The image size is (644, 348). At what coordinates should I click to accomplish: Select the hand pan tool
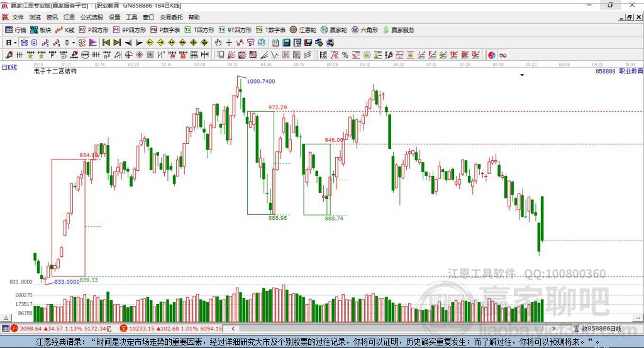(218, 42)
